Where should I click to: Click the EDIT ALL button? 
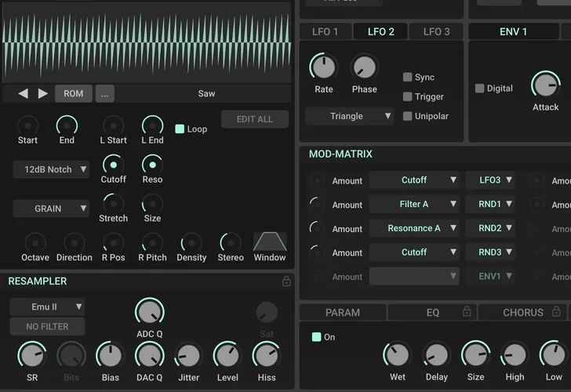[x=255, y=119]
